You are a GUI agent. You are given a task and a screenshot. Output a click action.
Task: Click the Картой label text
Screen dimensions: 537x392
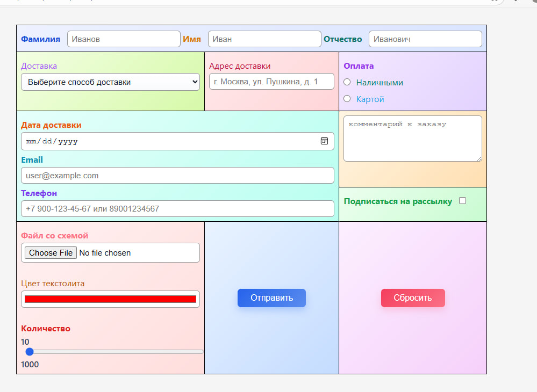click(370, 99)
